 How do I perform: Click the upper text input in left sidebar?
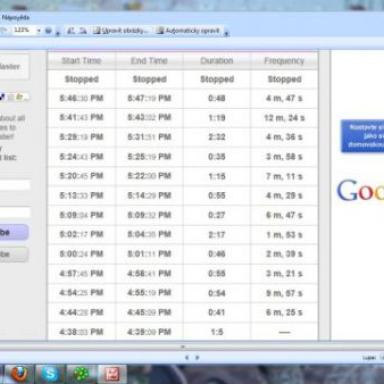pyautogui.click(x=15, y=185)
